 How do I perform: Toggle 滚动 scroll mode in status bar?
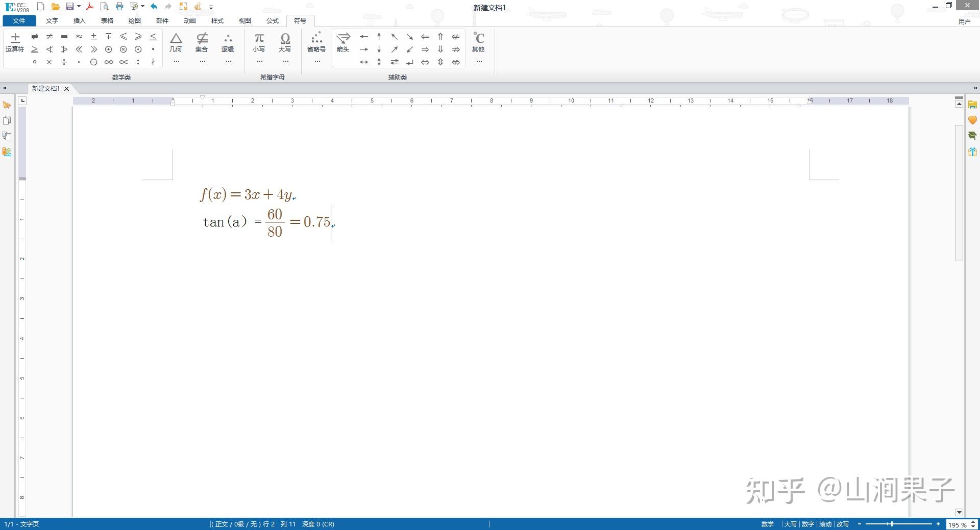(x=825, y=524)
